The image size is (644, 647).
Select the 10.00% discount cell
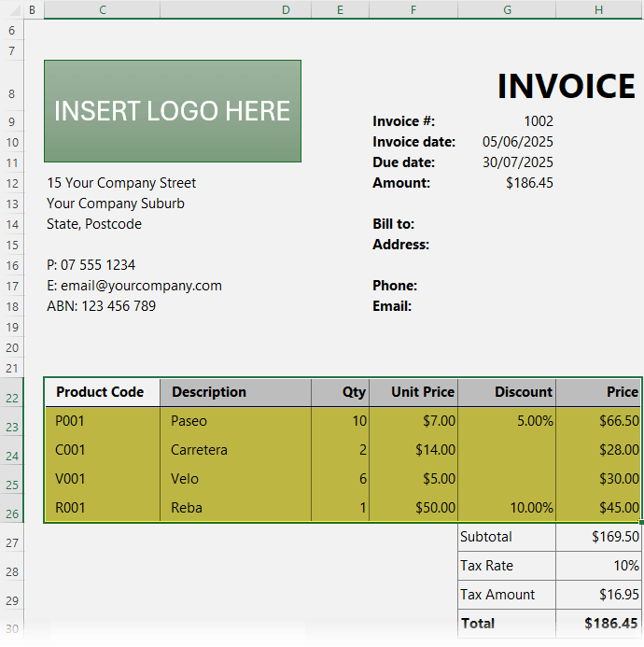pyautogui.click(x=507, y=508)
